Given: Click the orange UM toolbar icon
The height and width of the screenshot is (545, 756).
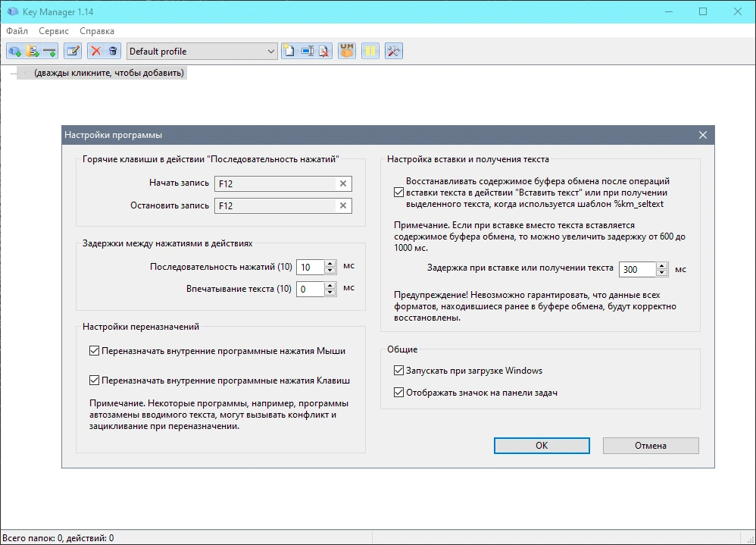Looking at the screenshot, I should coord(347,51).
